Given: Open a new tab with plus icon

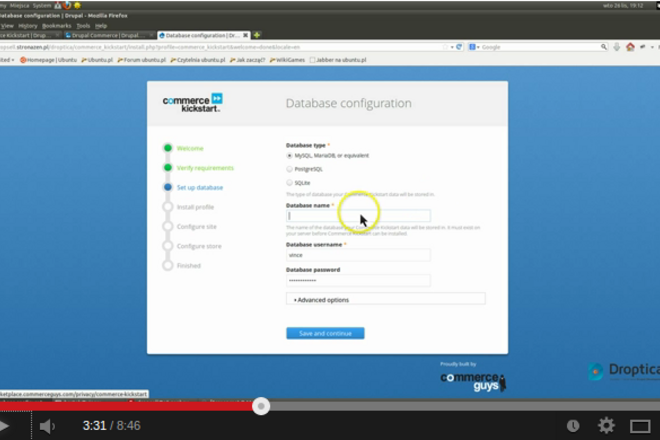Looking at the screenshot, I should (x=257, y=35).
